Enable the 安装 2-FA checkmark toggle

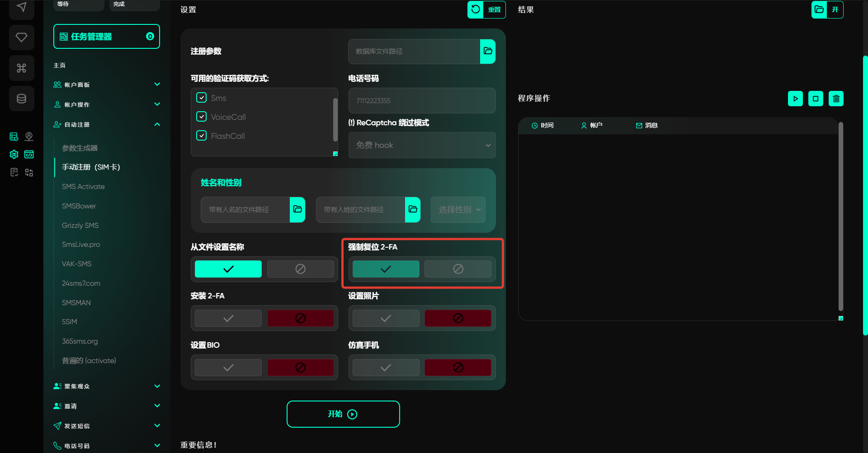228,318
